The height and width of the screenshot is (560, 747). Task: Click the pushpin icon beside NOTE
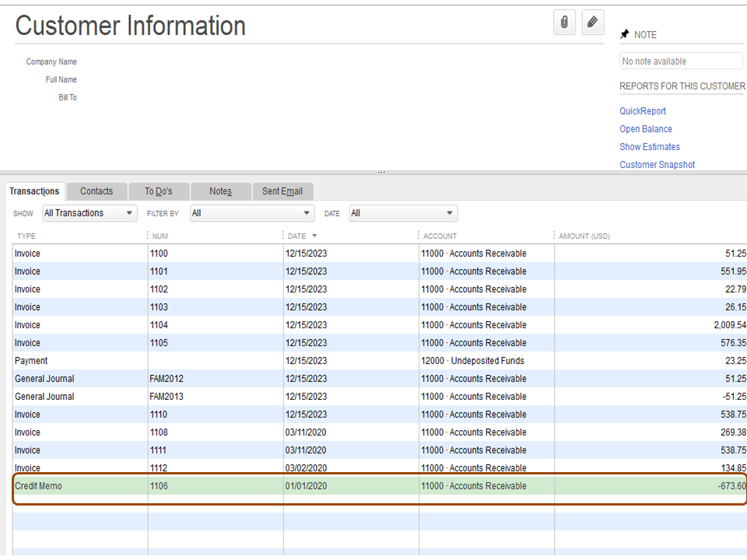[624, 35]
